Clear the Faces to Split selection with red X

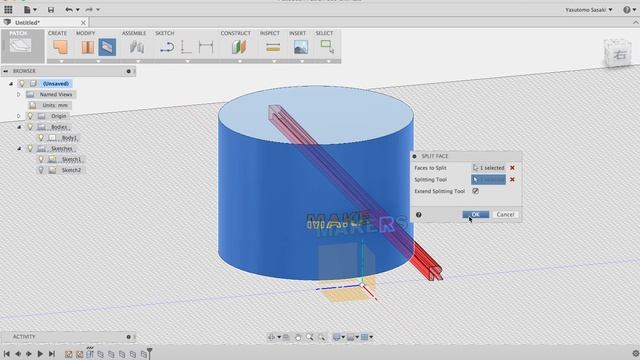[x=512, y=168]
